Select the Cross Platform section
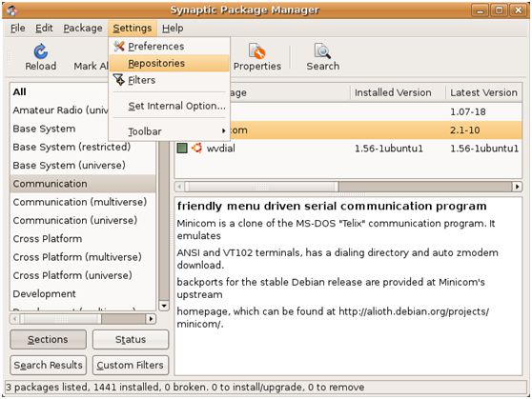This screenshot has width=532, height=399. tap(83, 239)
